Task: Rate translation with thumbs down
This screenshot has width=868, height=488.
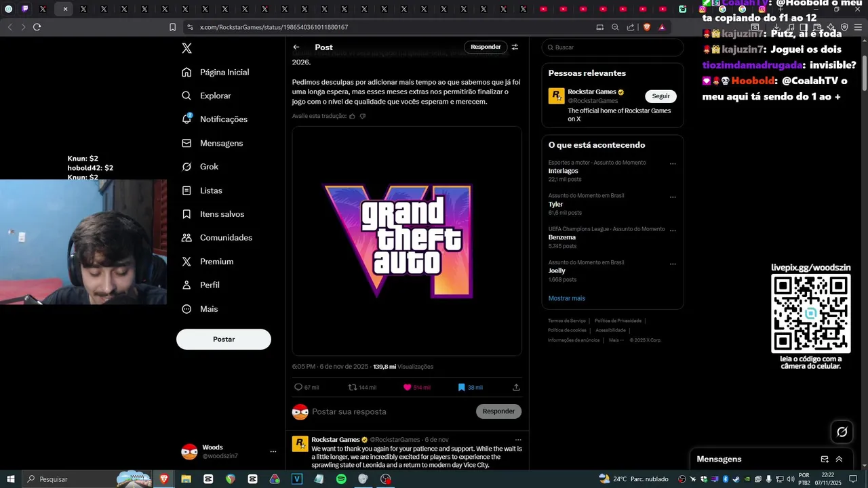Action: (x=363, y=116)
